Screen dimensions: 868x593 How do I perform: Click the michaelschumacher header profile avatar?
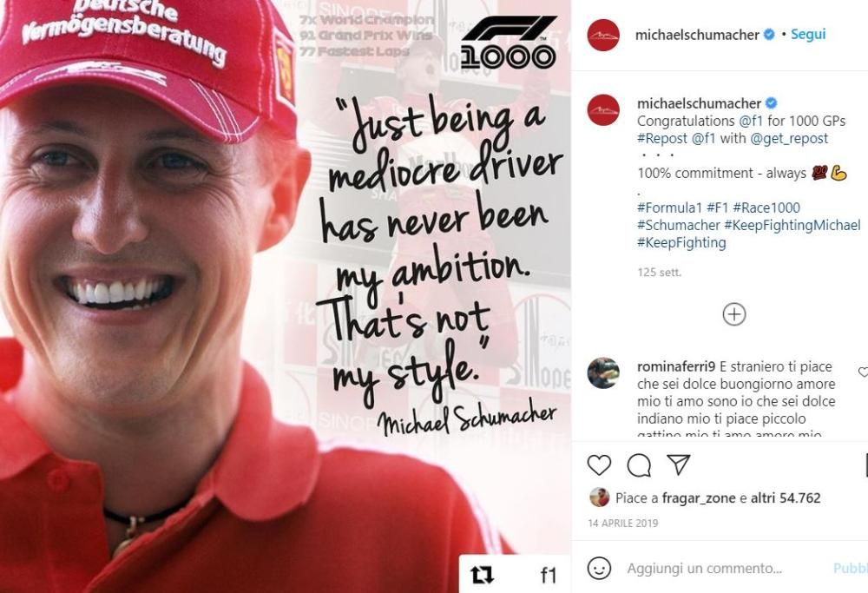click(x=603, y=35)
